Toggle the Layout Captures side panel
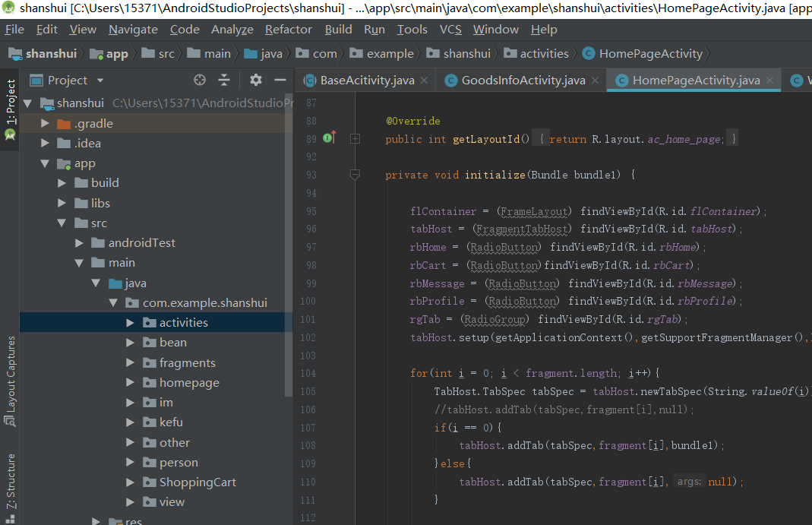 11,374
